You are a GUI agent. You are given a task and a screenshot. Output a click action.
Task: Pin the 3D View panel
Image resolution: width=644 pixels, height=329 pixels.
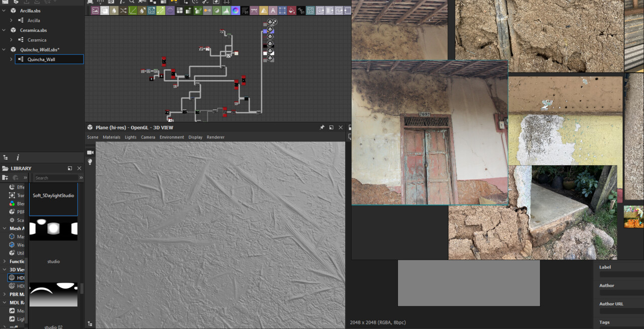point(322,127)
